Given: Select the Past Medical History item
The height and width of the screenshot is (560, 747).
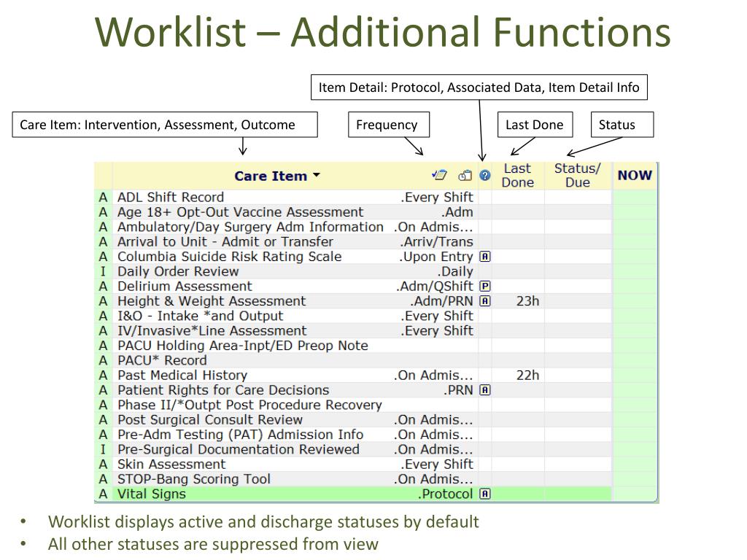Looking at the screenshot, I should (182, 376).
